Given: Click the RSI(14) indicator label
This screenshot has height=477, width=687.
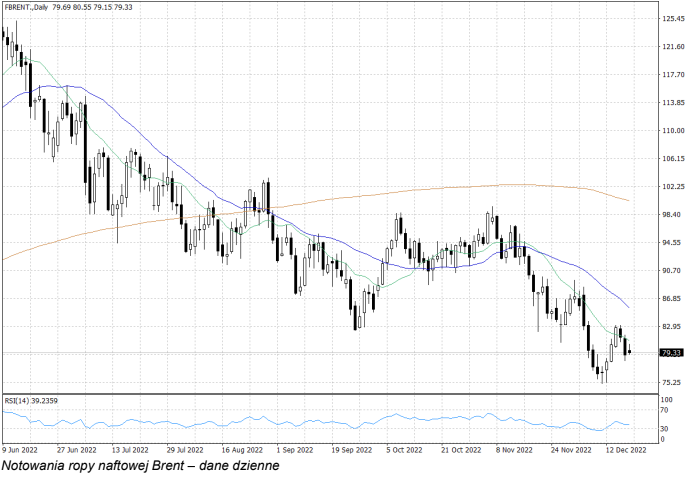Looking at the screenshot, I should 31,401.
